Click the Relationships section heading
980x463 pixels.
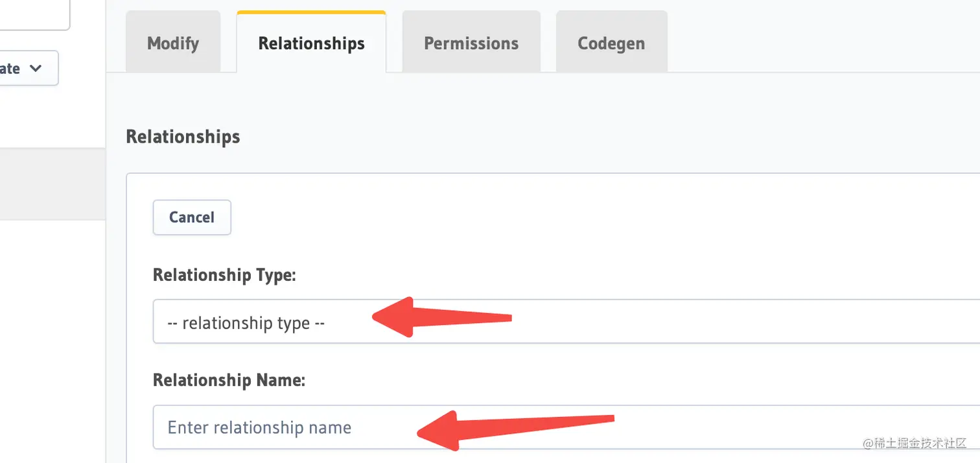tap(183, 137)
